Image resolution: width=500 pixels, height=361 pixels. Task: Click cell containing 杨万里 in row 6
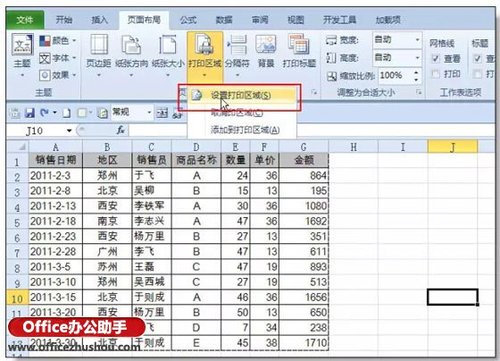151,237
